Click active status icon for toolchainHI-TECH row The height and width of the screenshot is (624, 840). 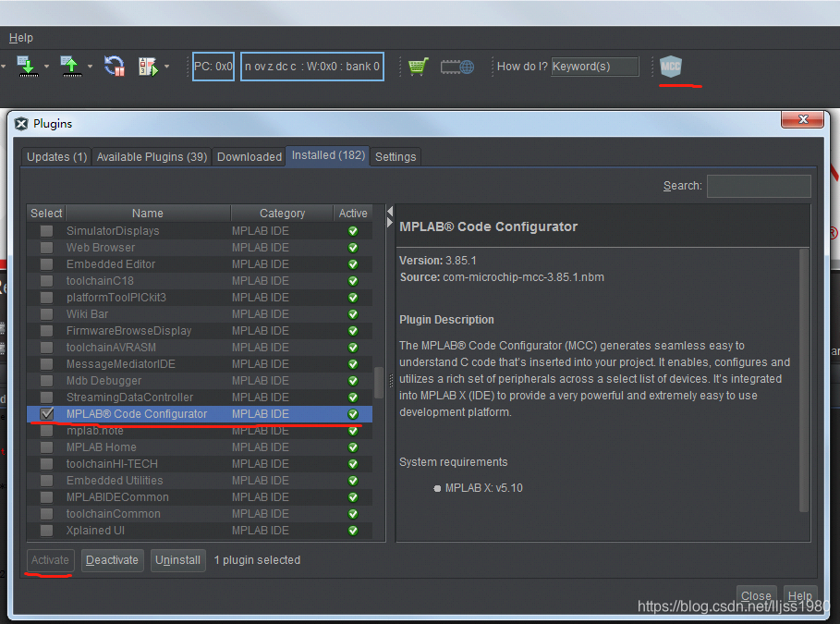[353, 464]
